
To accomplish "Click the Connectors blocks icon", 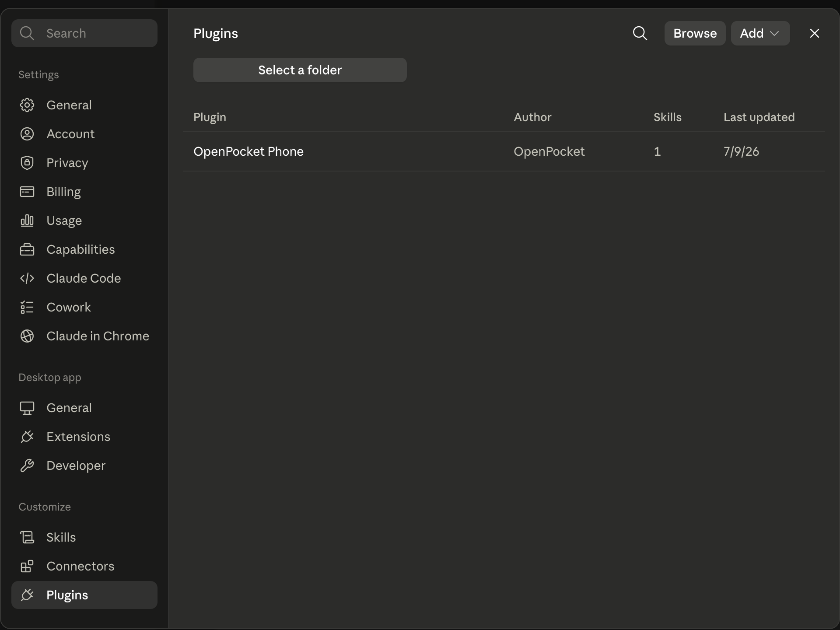I will (27, 566).
